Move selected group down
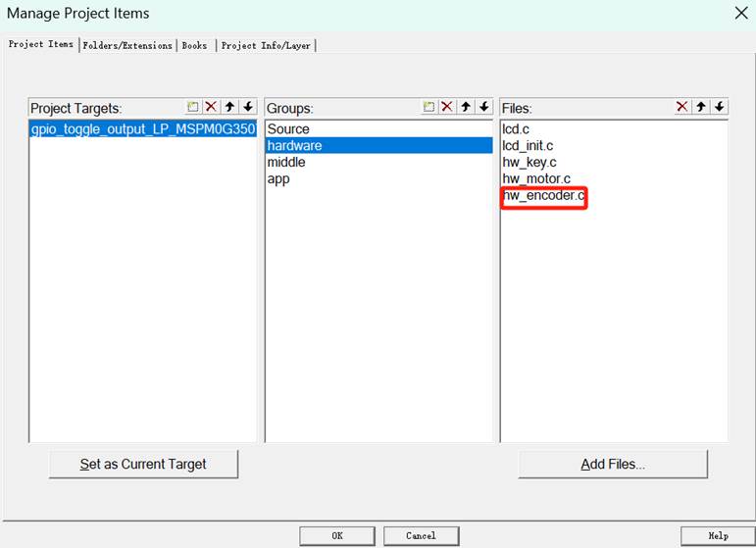756x548 pixels. [x=484, y=107]
